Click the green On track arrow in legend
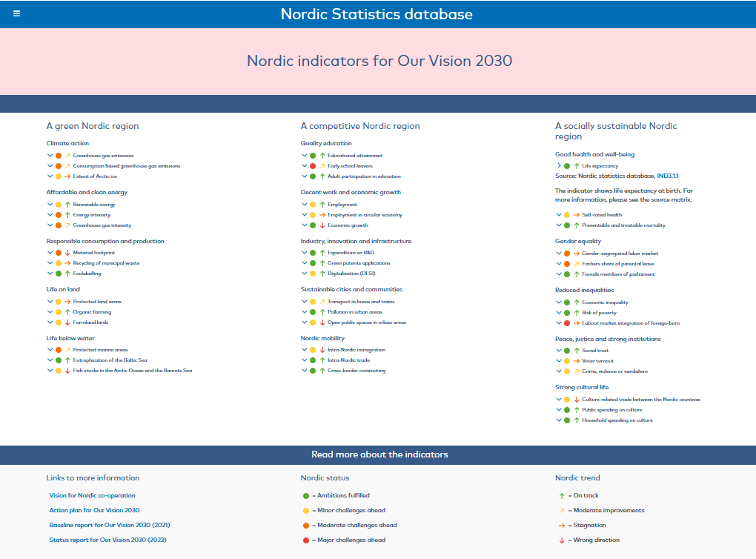756x559 pixels. (x=562, y=495)
